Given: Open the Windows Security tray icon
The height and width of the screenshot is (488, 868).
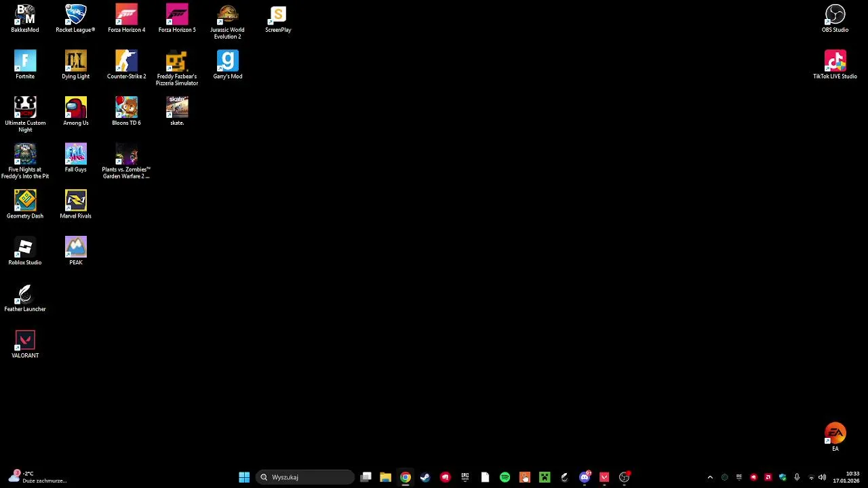Looking at the screenshot, I should [783, 477].
